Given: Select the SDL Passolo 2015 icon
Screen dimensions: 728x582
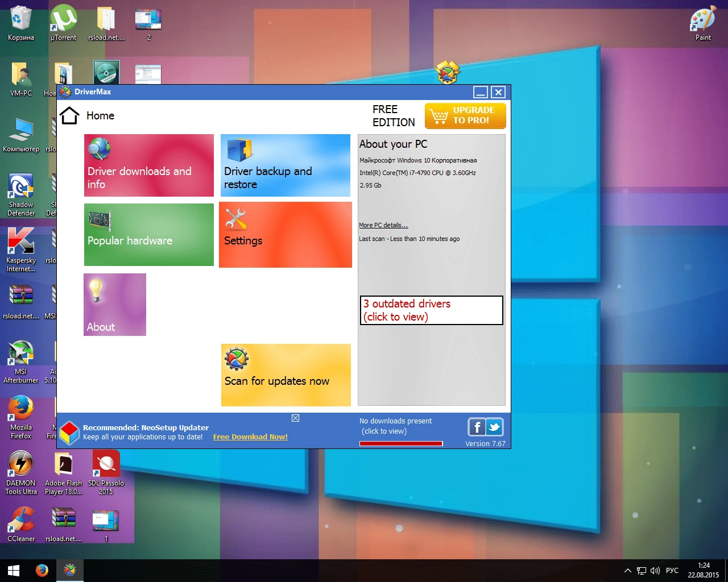Looking at the screenshot, I should (x=106, y=473).
